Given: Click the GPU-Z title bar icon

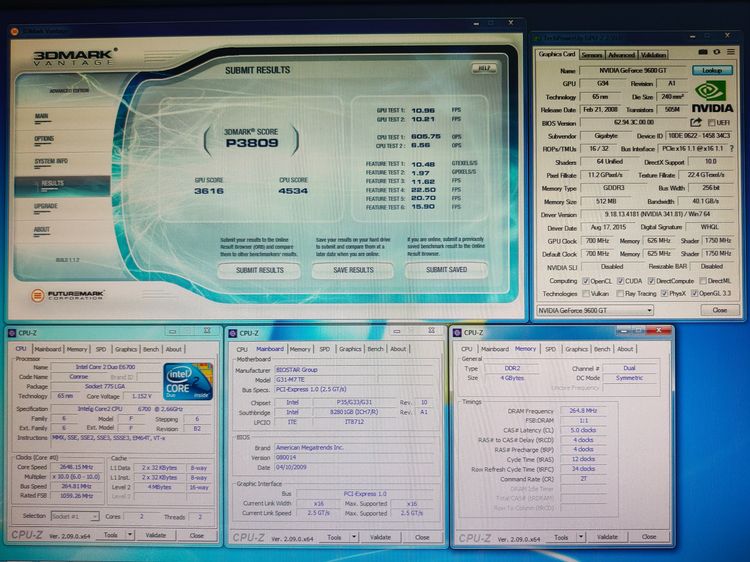Looking at the screenshot, I should coord(537,37).
